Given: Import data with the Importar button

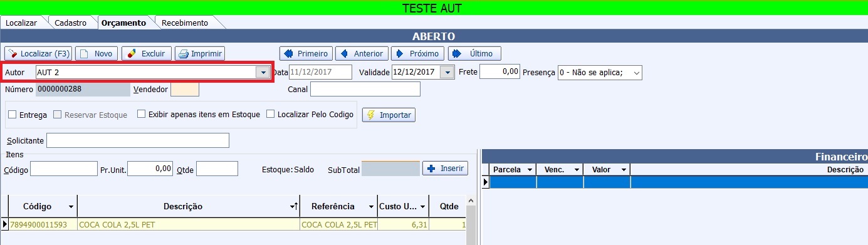Looking at the screenshot, I should pyautogui.click(x=389, y=115).
